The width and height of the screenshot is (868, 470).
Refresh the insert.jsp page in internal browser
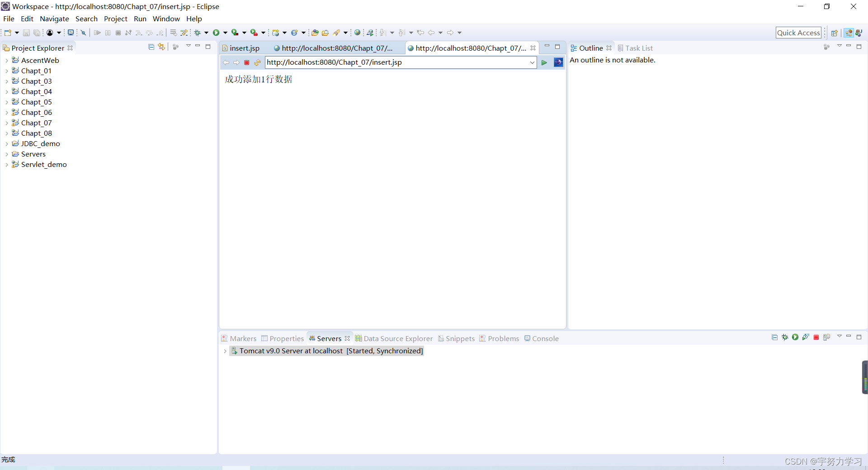pos(257,62)
